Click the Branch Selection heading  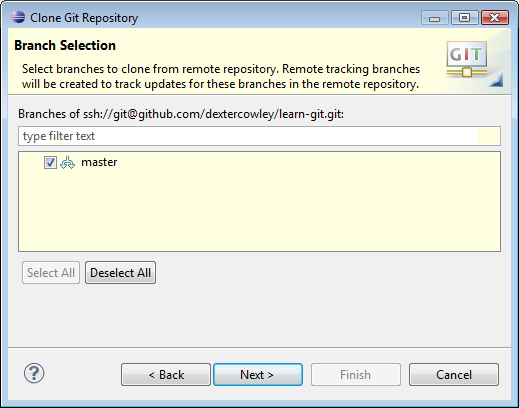(x=65, y=45)
